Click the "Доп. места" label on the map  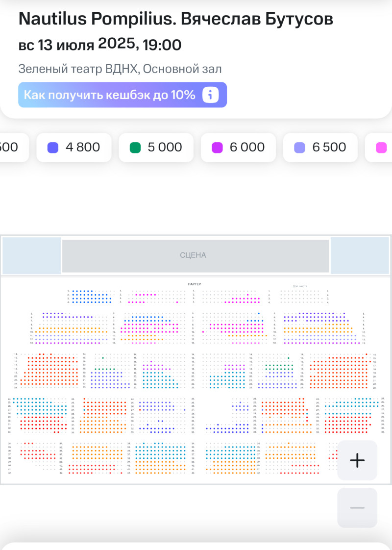300,286
